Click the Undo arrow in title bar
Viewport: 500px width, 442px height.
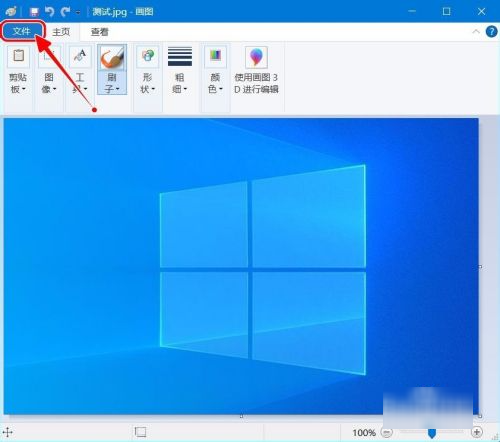point(50,12)
